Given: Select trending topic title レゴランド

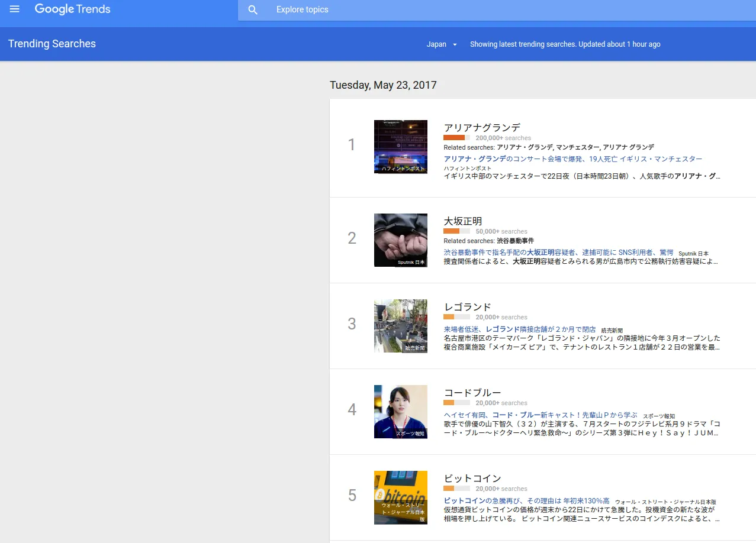Looking at the screenshot, I should pos(468,307).
